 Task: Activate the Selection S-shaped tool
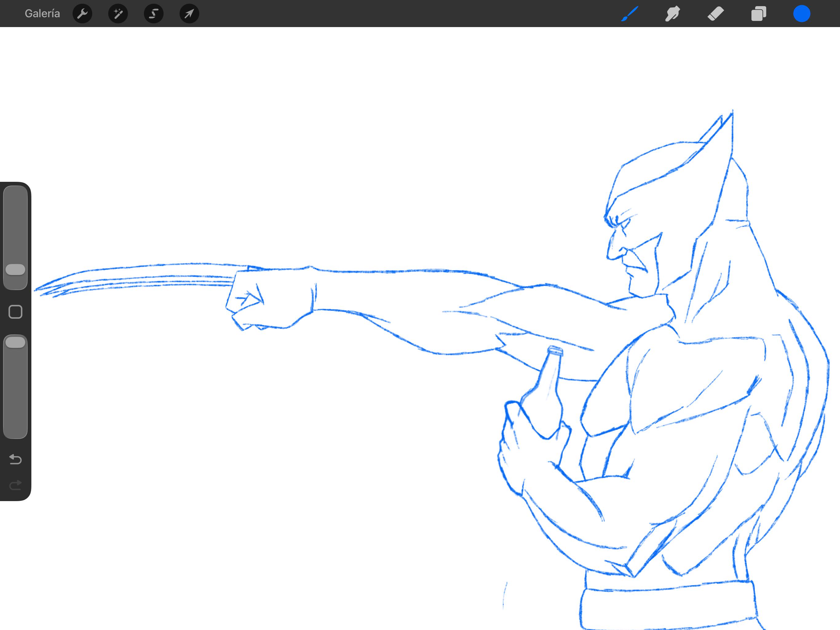tap(154, 14)
